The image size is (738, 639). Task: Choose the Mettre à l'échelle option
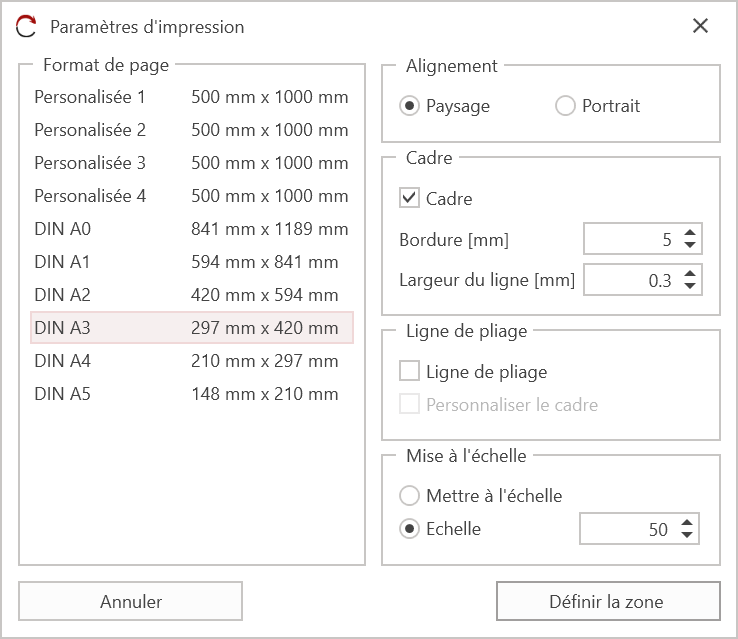409,496
